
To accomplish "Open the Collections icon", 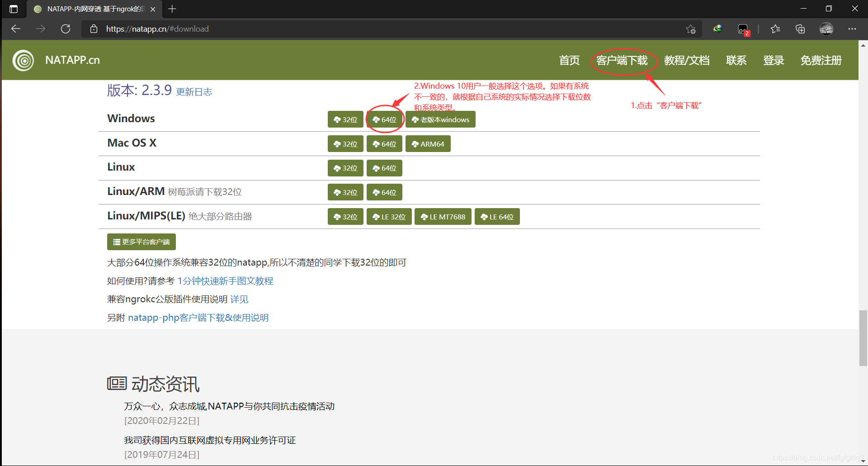I will point(800,29).
